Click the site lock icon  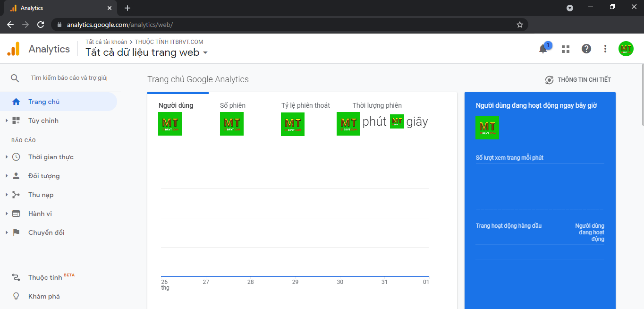tap(59, 25)
